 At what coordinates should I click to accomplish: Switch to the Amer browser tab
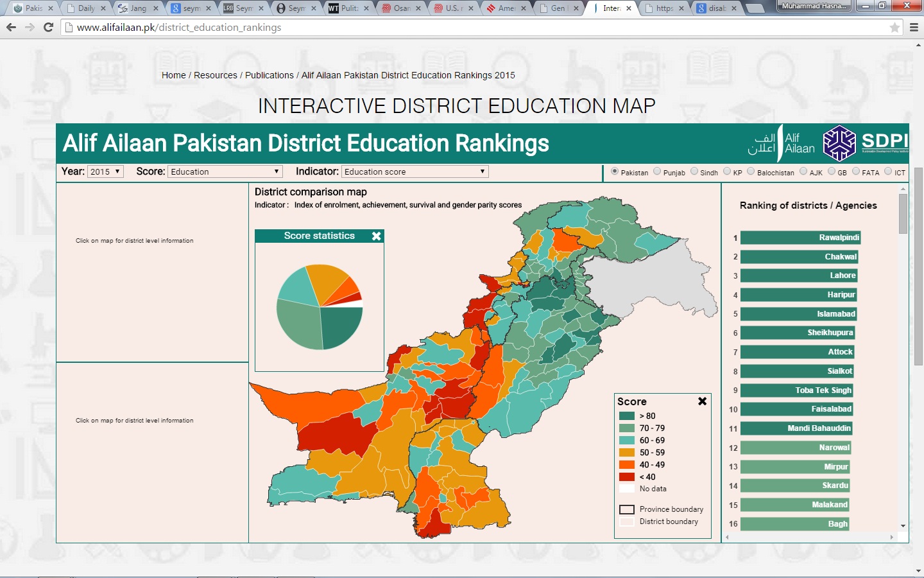[x=506, y=8]
